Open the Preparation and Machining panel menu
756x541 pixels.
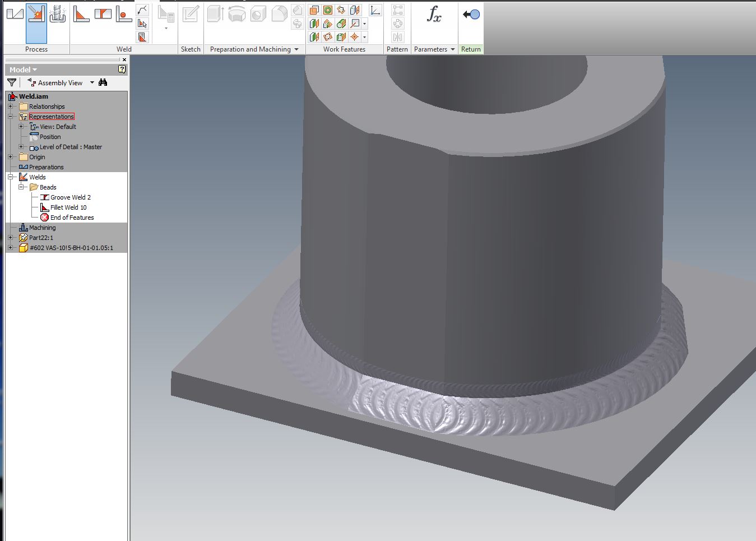click(x=297, y=49)
